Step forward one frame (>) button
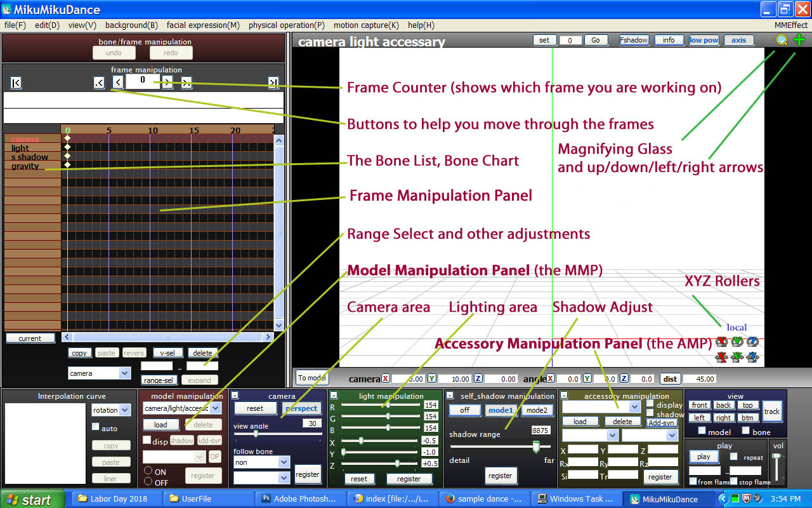 click(x=167, y=82)
